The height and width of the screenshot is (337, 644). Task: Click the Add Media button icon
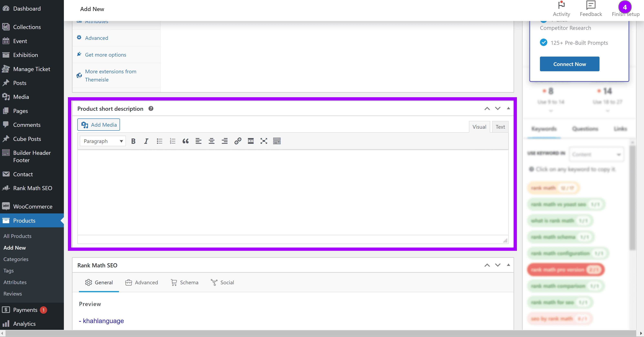coord(84,125)
